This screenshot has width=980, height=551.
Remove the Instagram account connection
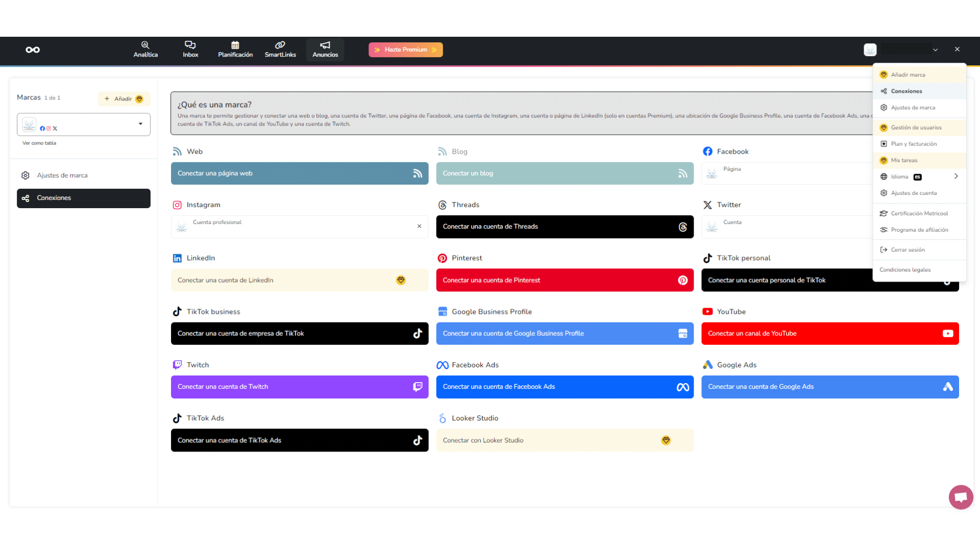click(420, 226)
